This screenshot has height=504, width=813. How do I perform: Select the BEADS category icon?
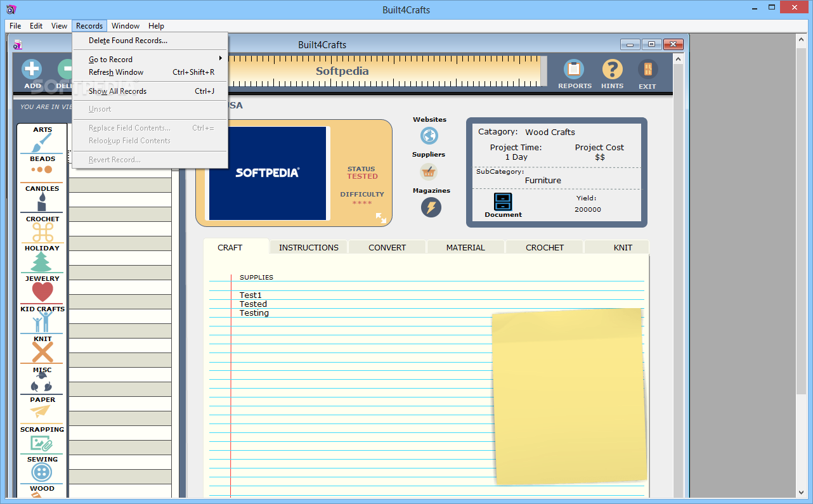point(42,169)
